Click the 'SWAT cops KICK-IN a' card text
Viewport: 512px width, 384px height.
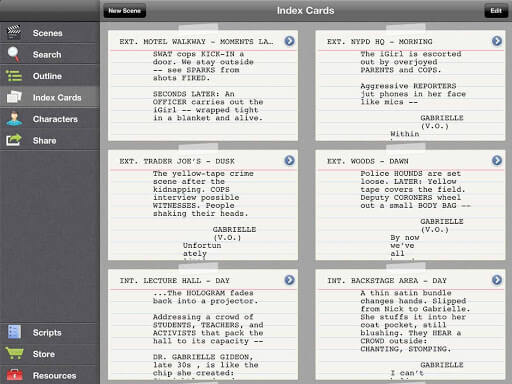(x=199, y=54)
